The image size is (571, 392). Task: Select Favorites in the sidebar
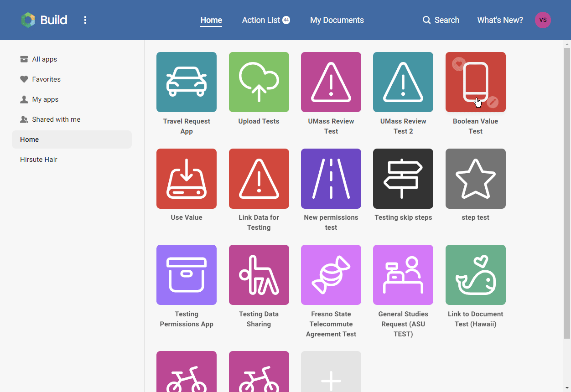point(46,79)
